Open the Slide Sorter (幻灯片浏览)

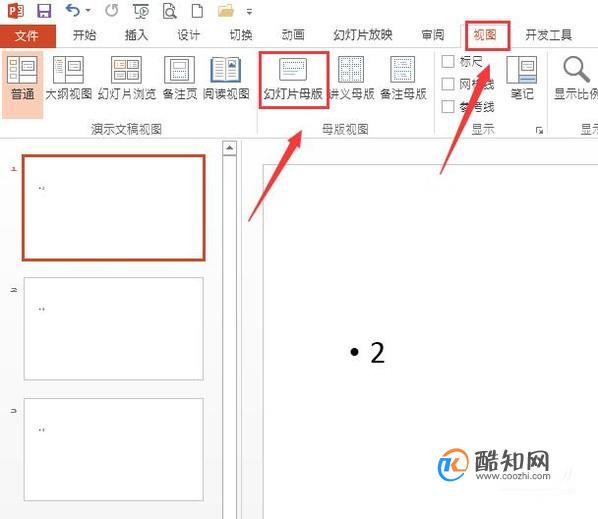tap(127, 78)
